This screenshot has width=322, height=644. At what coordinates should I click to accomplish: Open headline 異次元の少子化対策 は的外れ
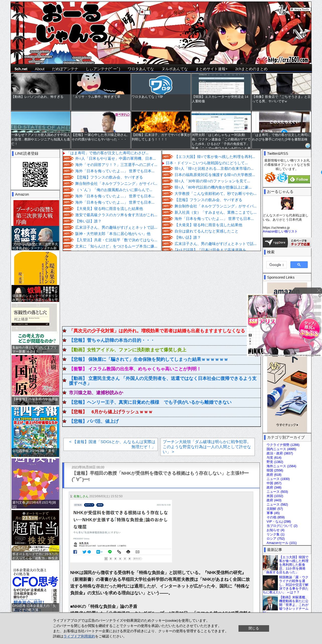(x=157, y=331)
